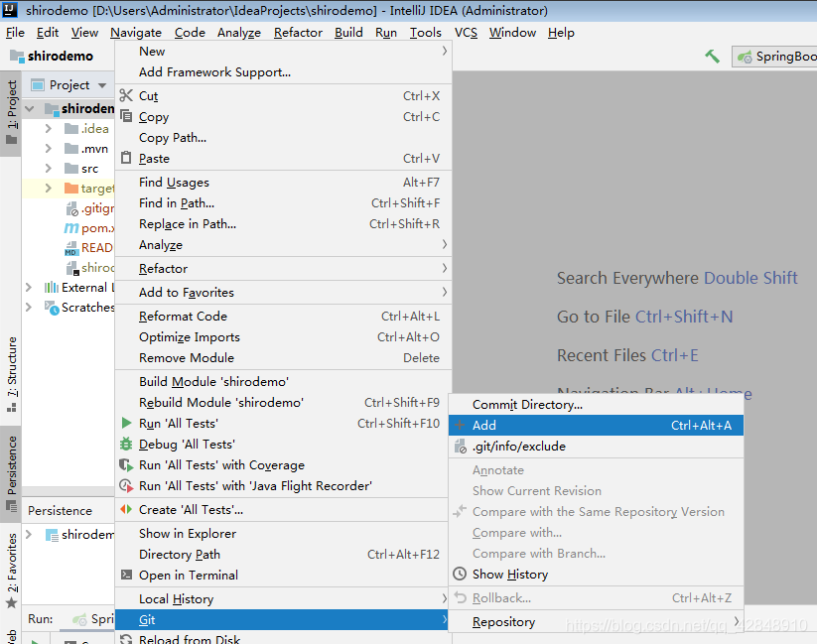Choose Reformat Code
817x644 pixels.
pos(283,316)
